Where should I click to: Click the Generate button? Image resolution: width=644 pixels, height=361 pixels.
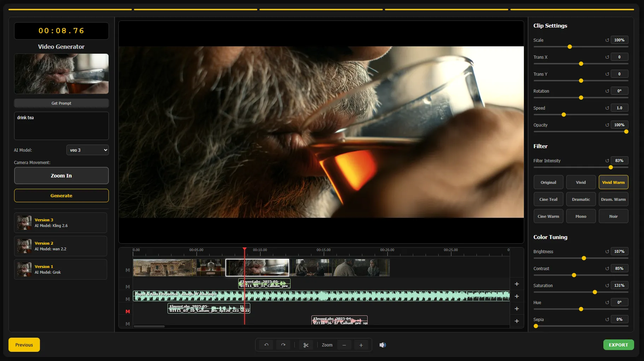tap(61, 196)
